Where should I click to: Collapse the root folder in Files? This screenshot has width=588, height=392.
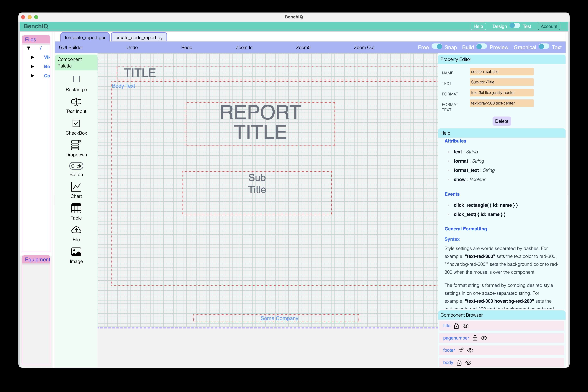(29, 48)
